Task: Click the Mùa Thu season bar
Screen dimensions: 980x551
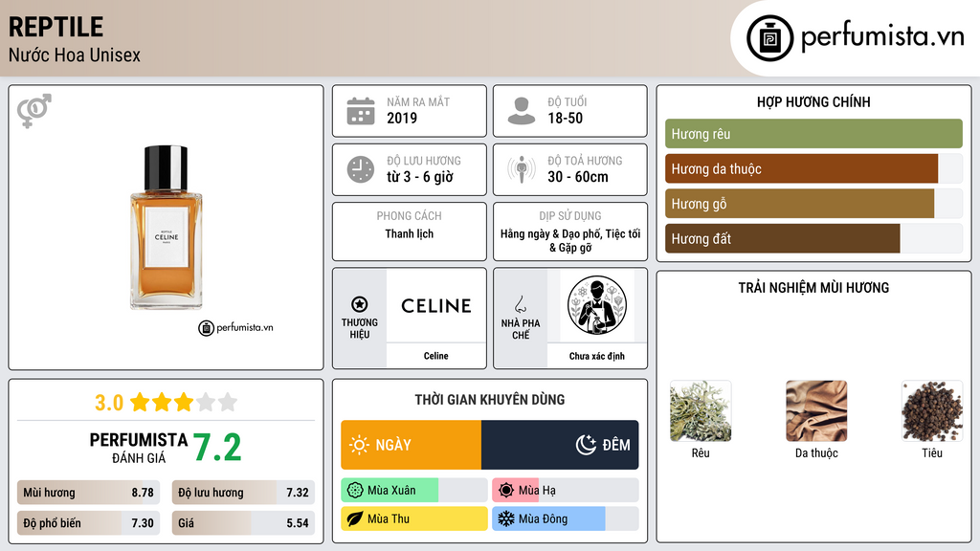Action: [413, 518]
